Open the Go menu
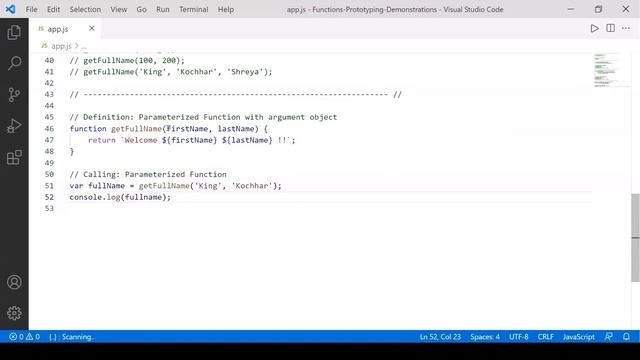The image size is (640, 360). [x=141, y=9]
